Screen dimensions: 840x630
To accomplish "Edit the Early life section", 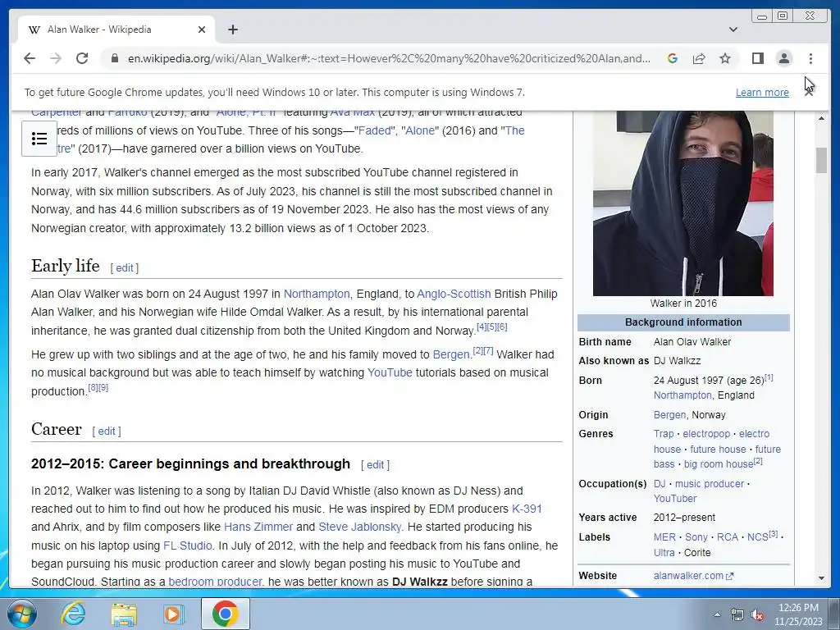I will coord(125,268).
